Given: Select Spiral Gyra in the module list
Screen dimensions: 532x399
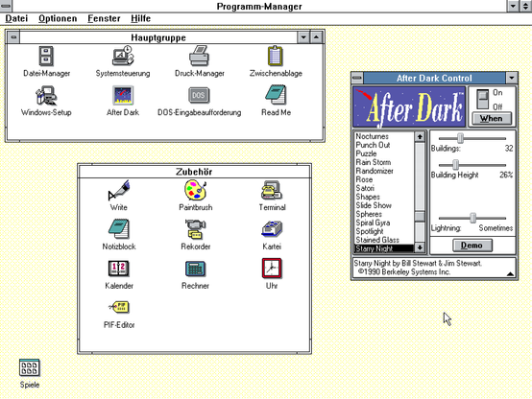Looking at the screenshot, I should click(x=384, y=223).
